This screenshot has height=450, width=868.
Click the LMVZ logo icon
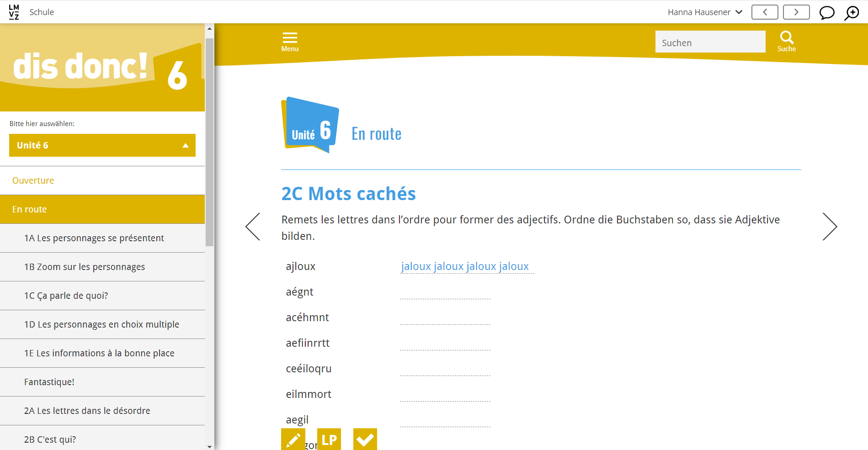tap(14, 12)
